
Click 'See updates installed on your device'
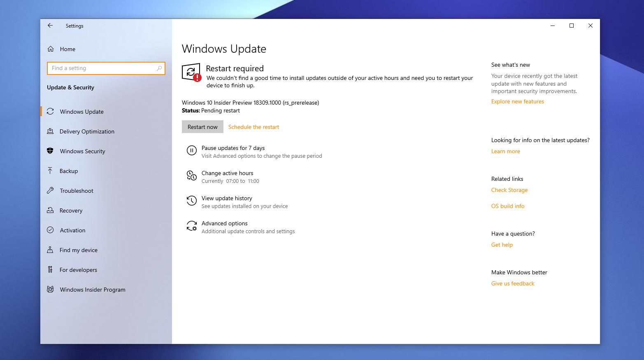[x=244, y=206]
